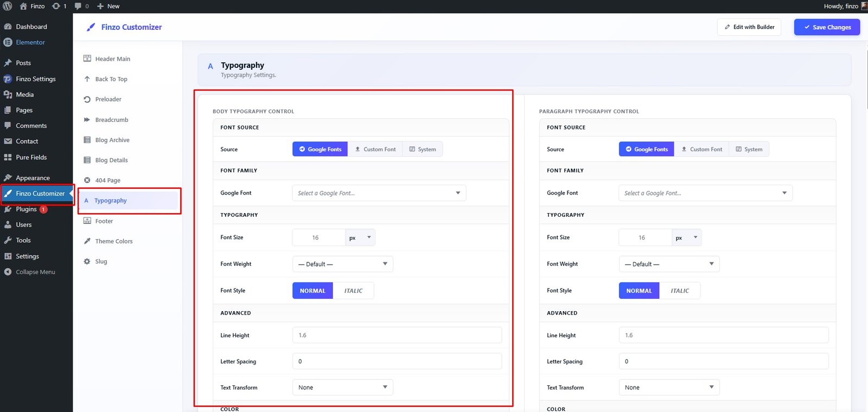Click the Comments speech bubble icon in sidebar
Screen dimensions: 868x412
8,126
